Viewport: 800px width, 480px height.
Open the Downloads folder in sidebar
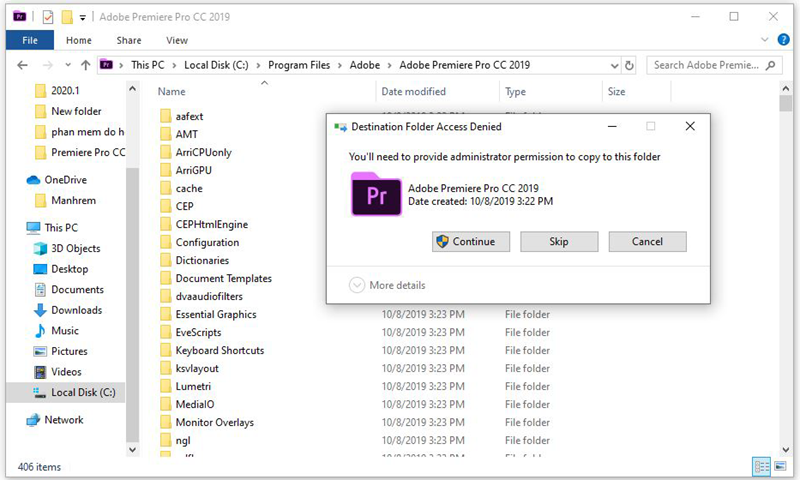(x=76, y=310)
